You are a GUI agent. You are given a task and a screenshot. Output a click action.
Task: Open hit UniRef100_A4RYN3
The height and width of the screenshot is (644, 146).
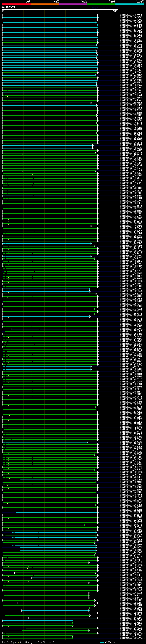[131, 22]
